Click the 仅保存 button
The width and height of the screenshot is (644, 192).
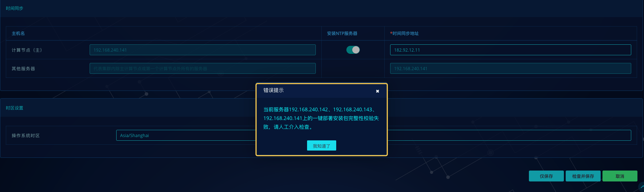[x=546, y=176]
